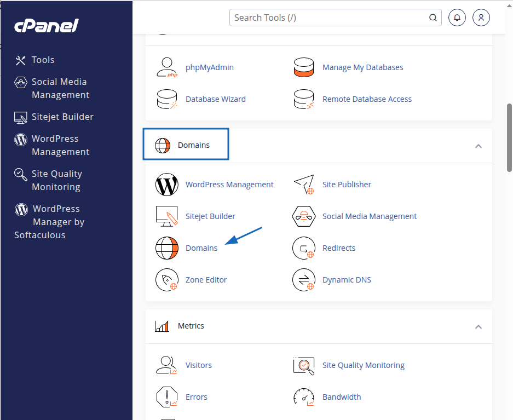
Task: Open the Remote Database Access link
Action: coord(367,99)
